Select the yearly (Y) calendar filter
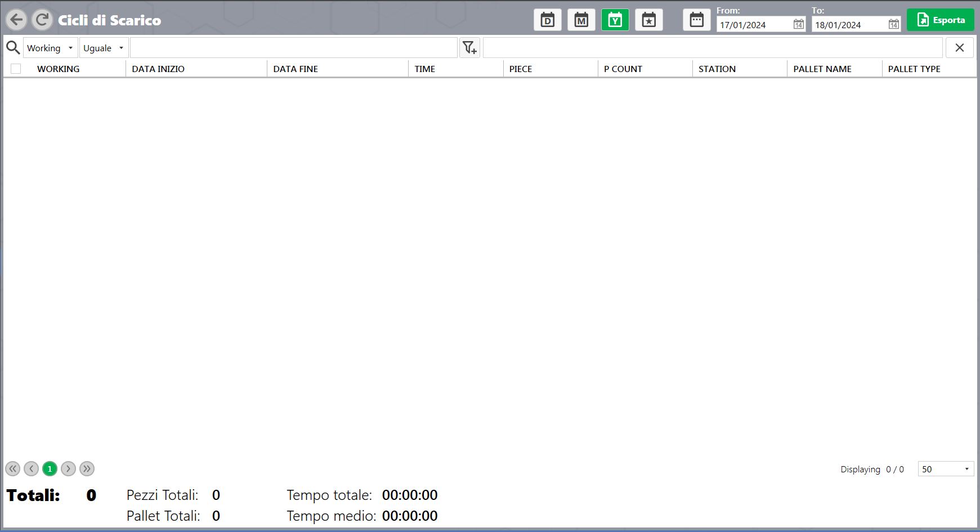Image resolution: width=980 pixels, height=532 pixels. click(615, 20)
